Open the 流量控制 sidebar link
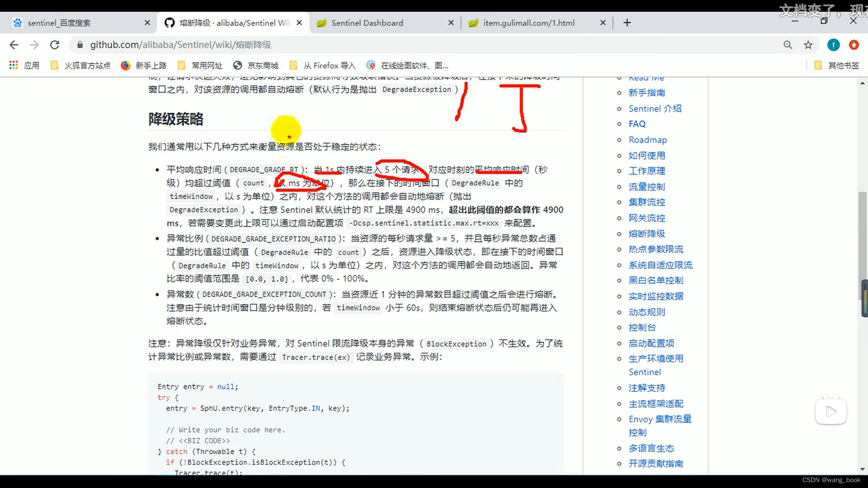868x488 pixels. pos(646,186)
